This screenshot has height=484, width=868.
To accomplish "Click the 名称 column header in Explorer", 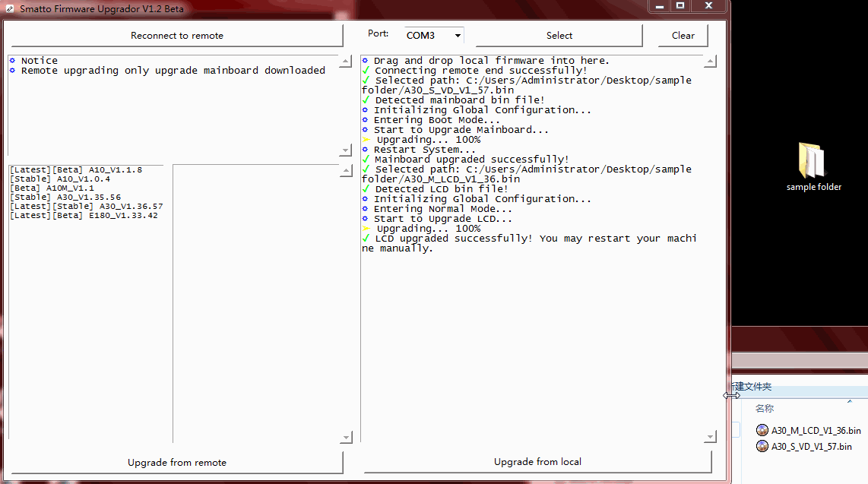I will pyautogui.click(x=765, y=408).
